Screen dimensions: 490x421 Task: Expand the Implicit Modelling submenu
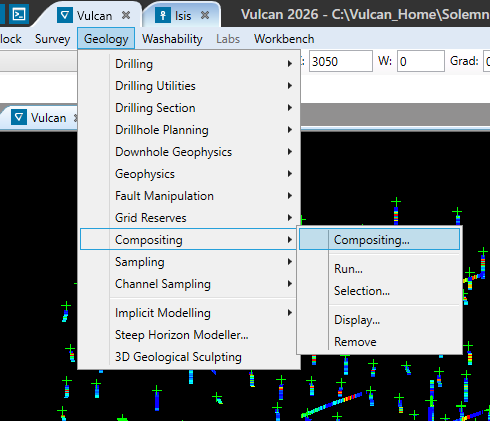tap(189, 313)
